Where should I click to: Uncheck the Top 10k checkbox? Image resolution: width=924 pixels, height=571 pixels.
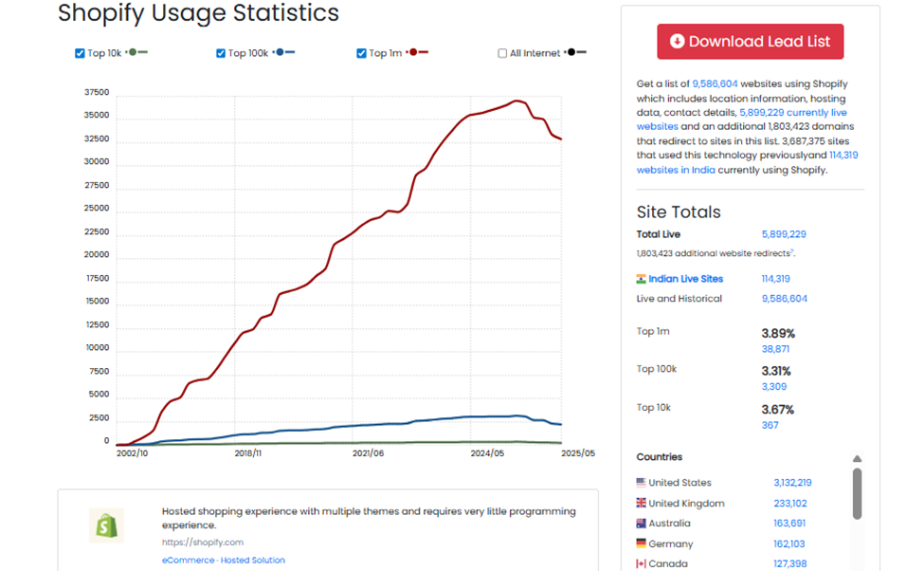point(80,53)
